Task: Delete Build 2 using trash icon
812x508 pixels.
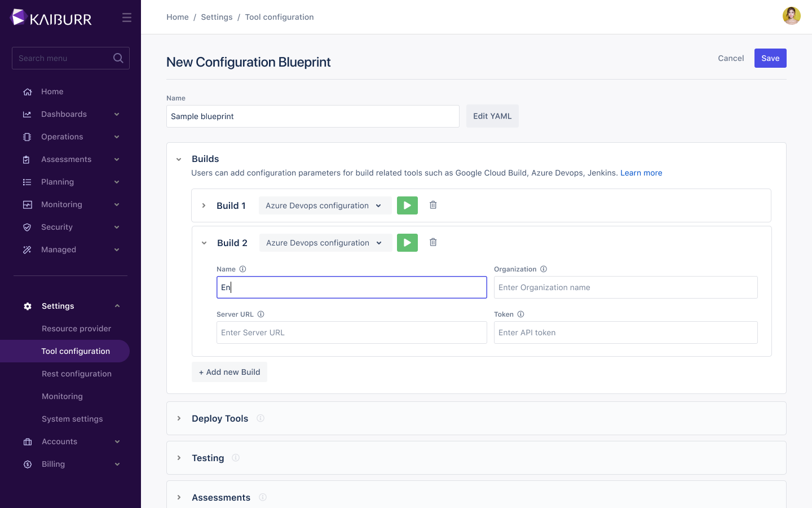Action: tap(433, 242)
